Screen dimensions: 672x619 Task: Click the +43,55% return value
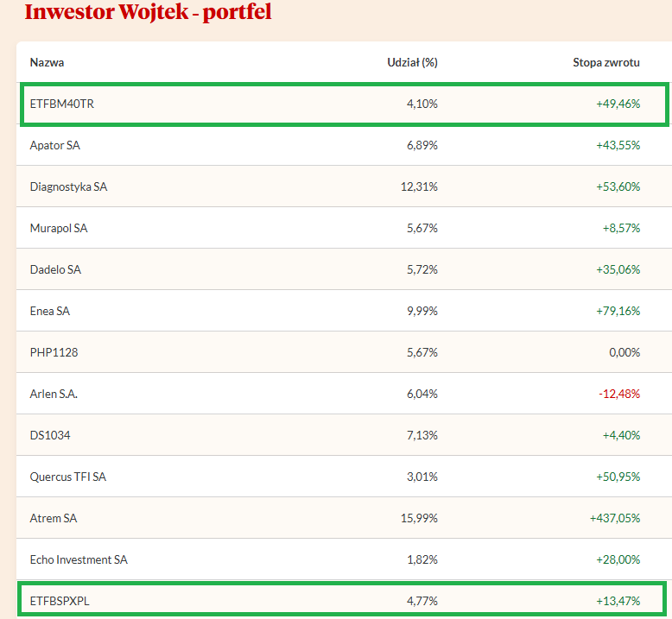point(618,146)
